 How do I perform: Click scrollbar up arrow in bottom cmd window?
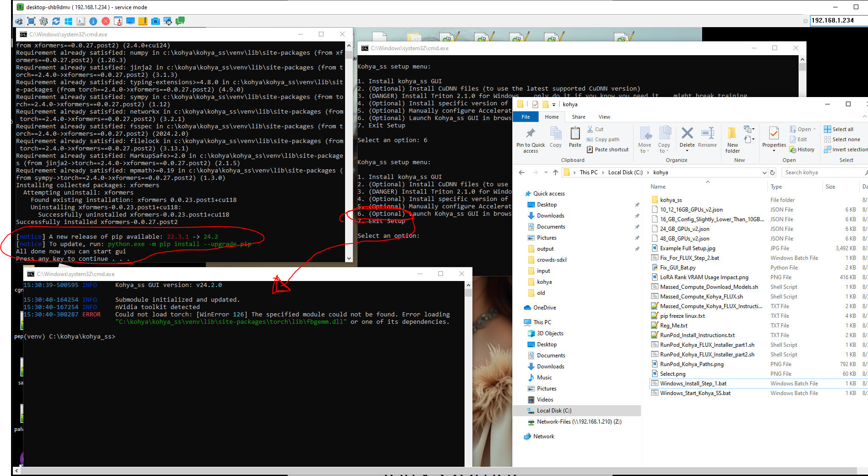468,285
